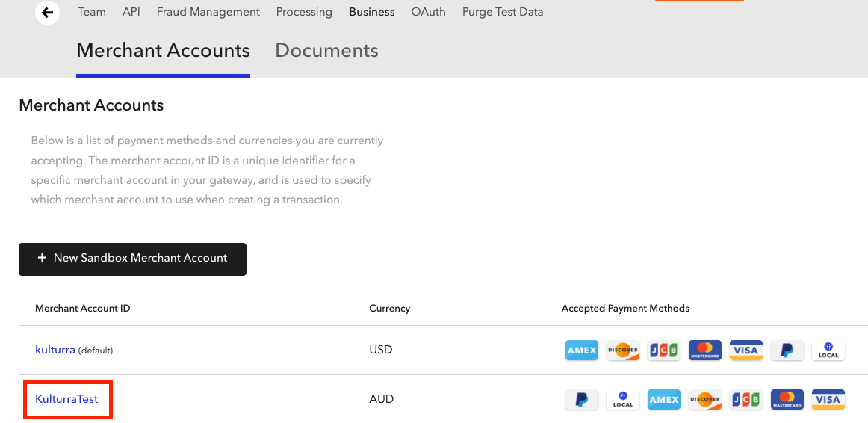Click Visa icon in KulturraTest row
Screen dimensions: 868x423
828,400
